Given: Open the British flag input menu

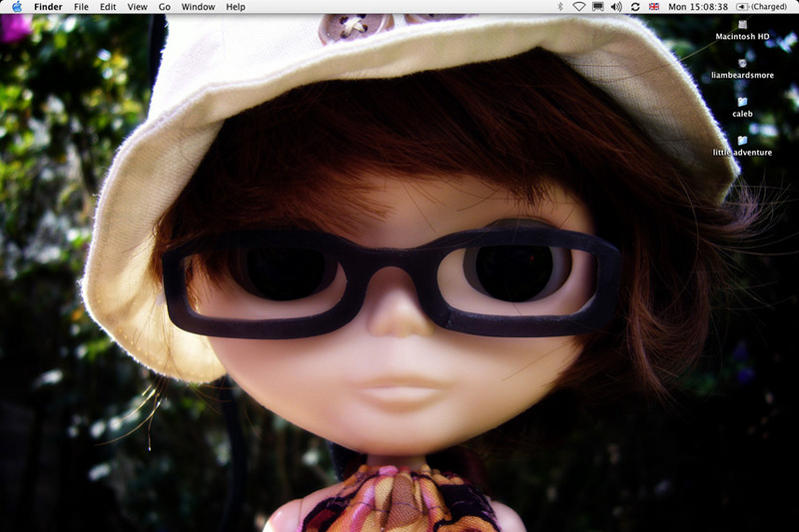Looking at the screenshot, I should click(654, 7).
